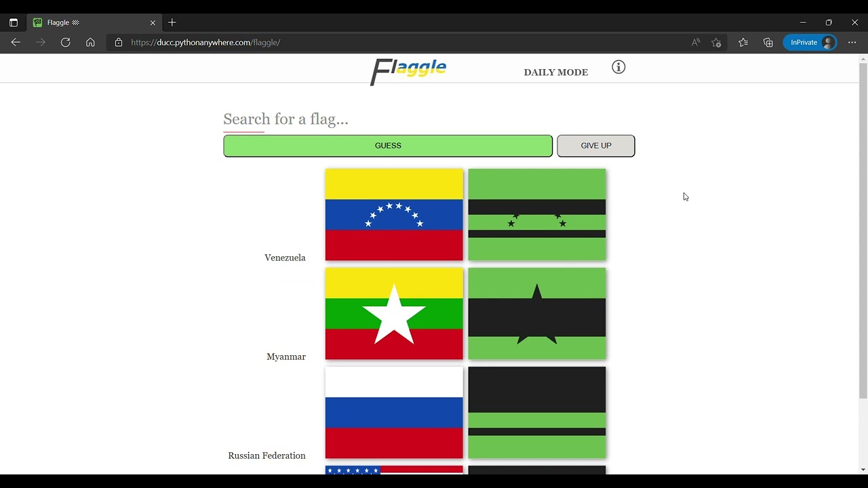The height and width of the screenshot is (488, 868).
Task: Click the page vertical scrollbar thumb
Action: pos(863,230)
